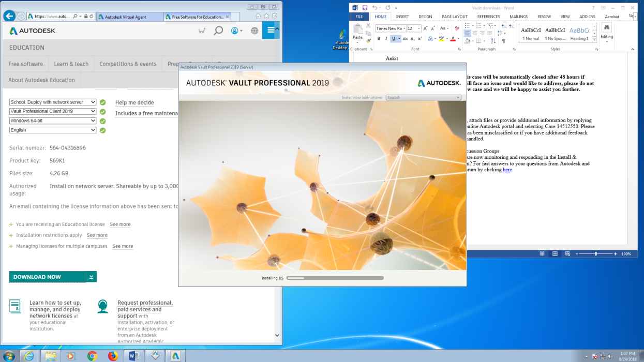Open the Windows 64-bit operating system dropdown
Image resolution: width=644 pixels, height=362 pixels.
[53, 121]
